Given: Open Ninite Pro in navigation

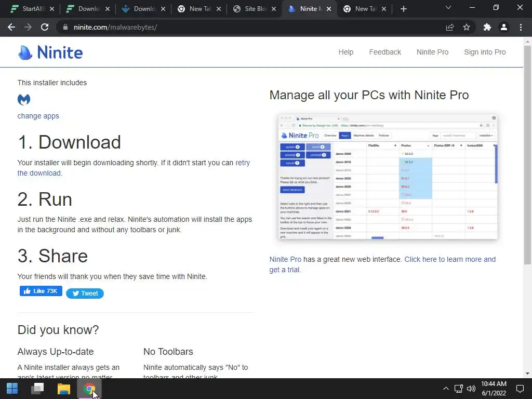Looking at the screenshot, I should point(432,52).
